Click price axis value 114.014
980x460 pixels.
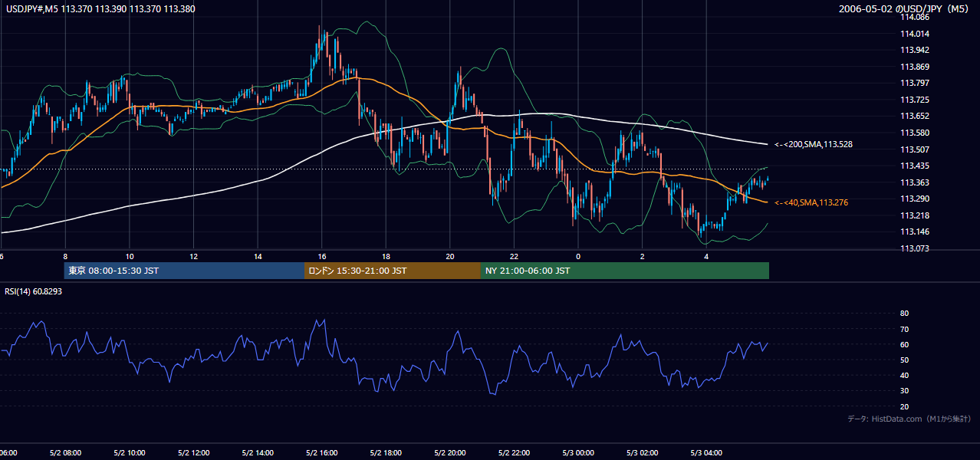pyautogui.click(x=915, y=34)
